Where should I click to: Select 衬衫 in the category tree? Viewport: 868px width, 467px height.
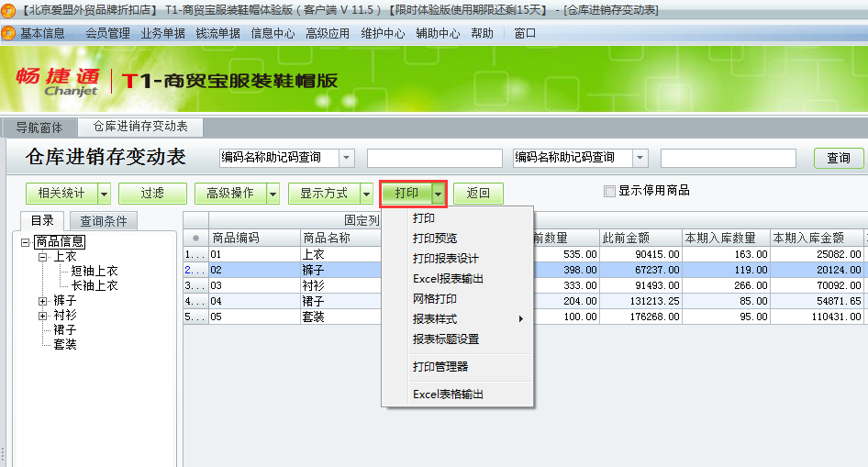click(x=65, y=315)
